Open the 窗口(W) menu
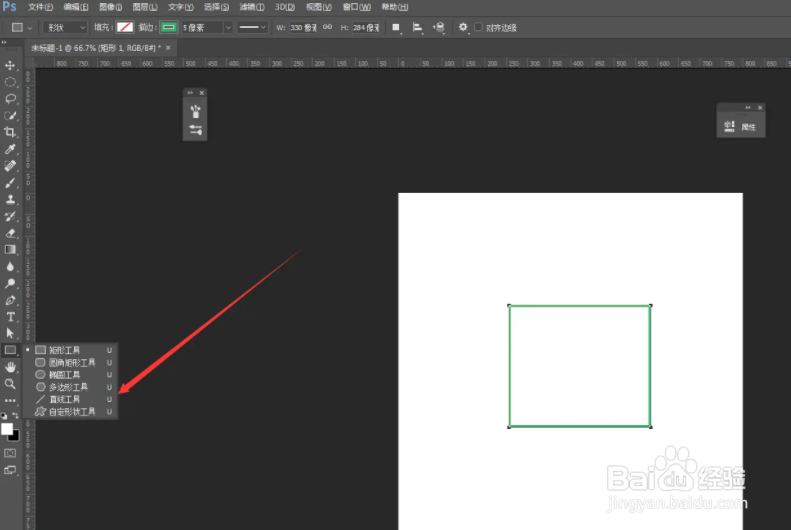791x530 pixels. (x=357, y=7)
